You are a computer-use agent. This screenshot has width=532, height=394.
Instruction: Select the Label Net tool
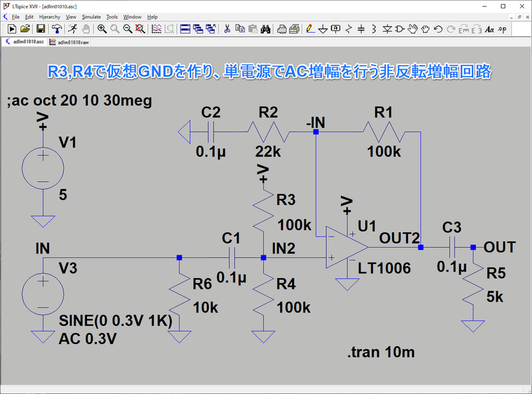point(335,29)
